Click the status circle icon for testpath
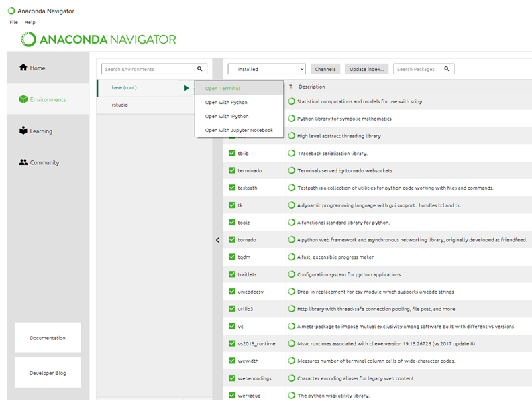The height and width of the screenshot is (401, 532). click(291, 188)
